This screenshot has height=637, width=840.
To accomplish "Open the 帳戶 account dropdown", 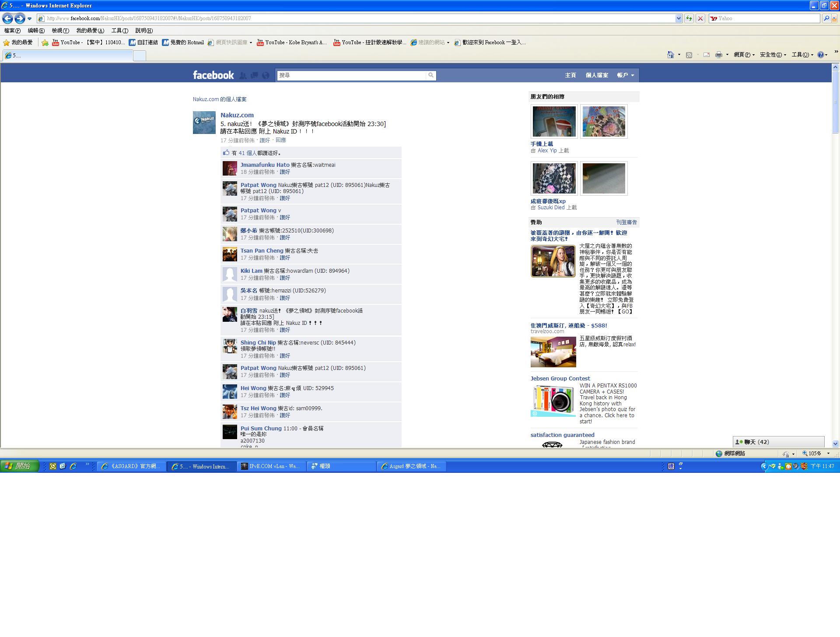I will click(625, 75).
